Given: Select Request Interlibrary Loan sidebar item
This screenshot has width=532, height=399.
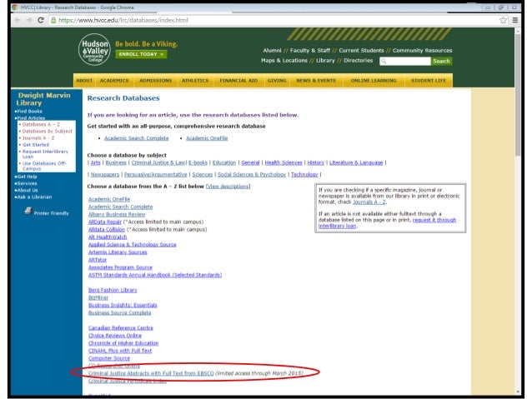Looking at the screenshot, I should (x=45, y=154).
